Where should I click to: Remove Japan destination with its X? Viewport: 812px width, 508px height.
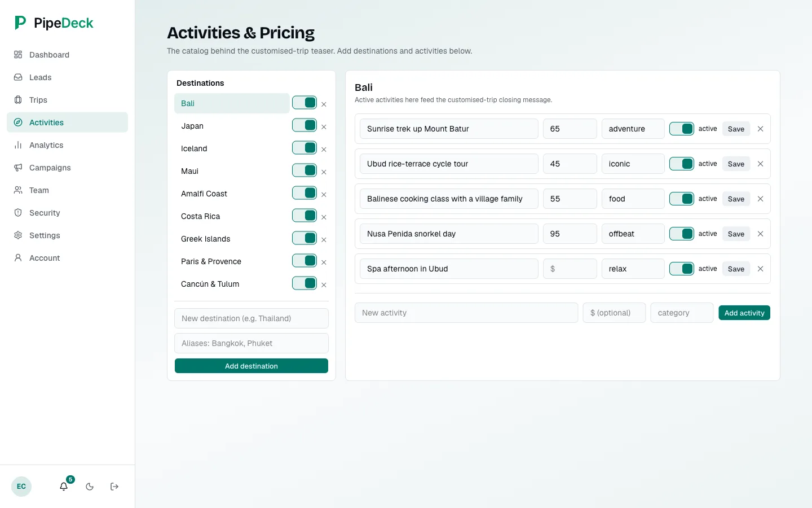click(x=324, y=127)
